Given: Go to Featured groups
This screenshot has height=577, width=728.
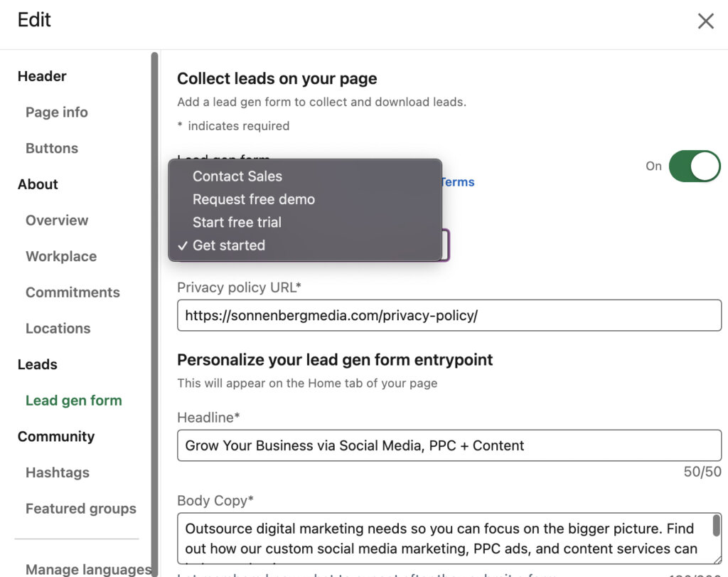Looking at the screenshot, I should click(80, 508).
